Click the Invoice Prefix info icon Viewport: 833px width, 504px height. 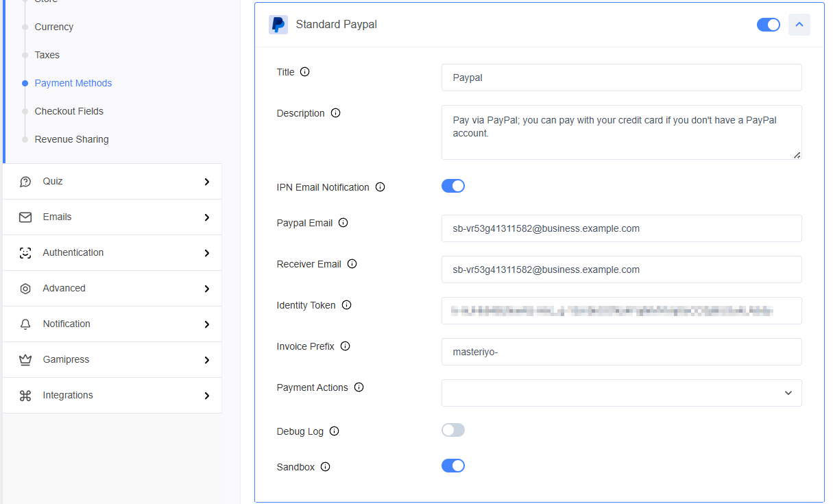pyautogui.click(x=345, y=346)
